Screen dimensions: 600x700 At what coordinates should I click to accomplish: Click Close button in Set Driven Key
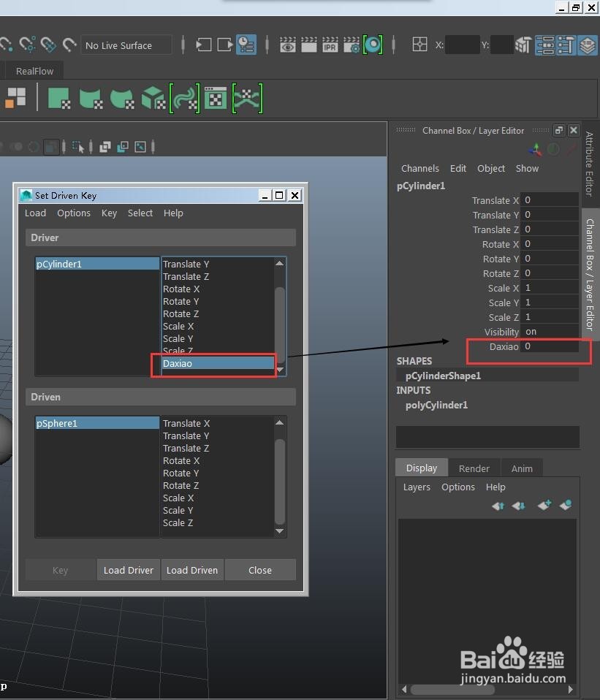pyautogui.click(x=260, y=570)
